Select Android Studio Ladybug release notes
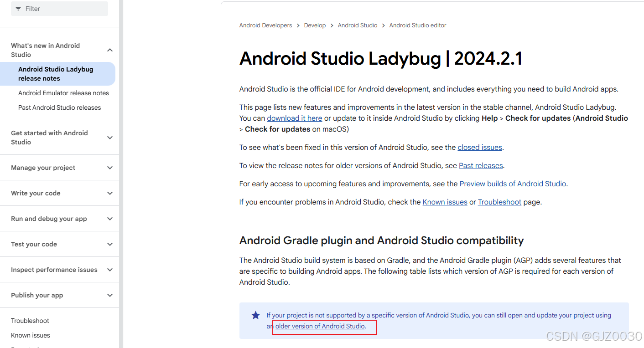Image resolution: width=644 pixels, height=348 pixels. [x=57, y=74]
